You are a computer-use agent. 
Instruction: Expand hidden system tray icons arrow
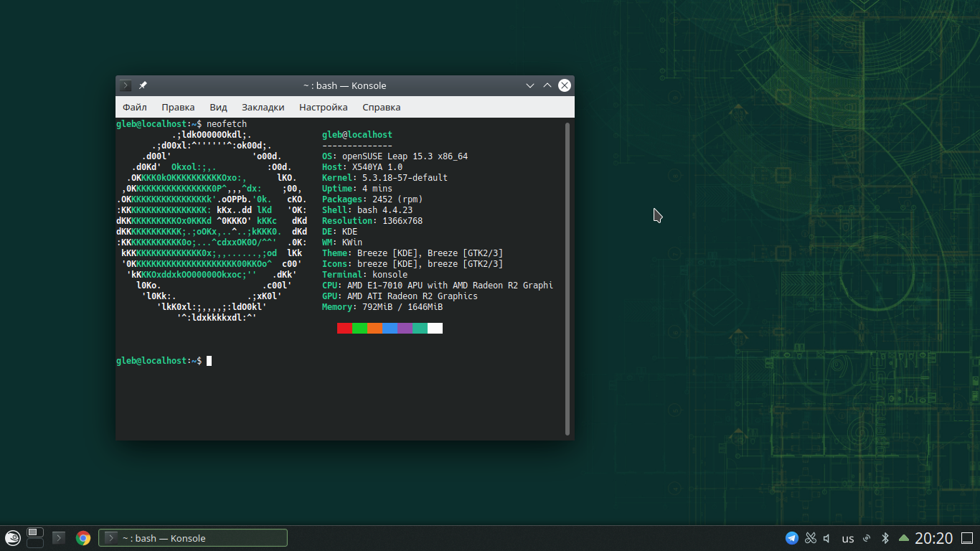pos(904,538)
